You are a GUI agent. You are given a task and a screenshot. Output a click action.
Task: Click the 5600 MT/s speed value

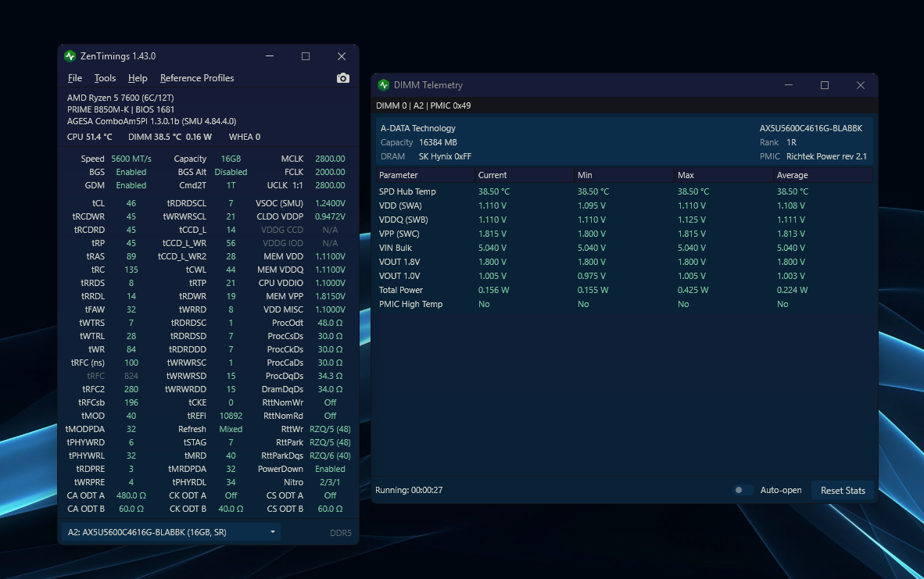(x=131, y=159)
